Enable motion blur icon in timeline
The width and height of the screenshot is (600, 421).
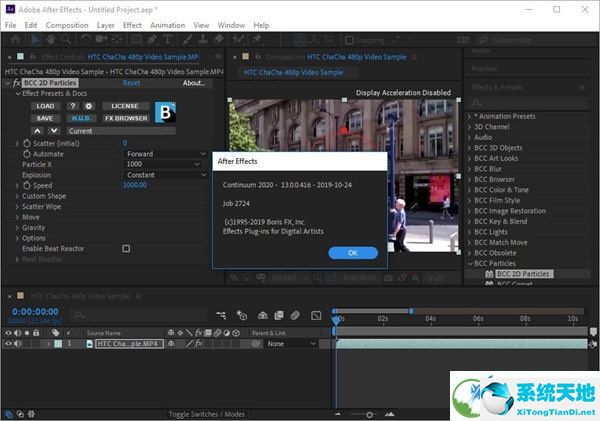295,315
